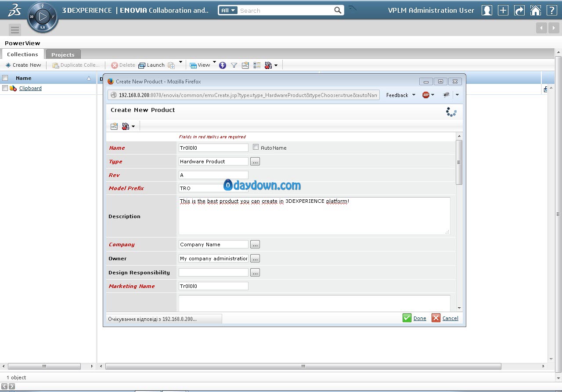
Task: Click the empty Design Responsibility field
Action: 213,273
